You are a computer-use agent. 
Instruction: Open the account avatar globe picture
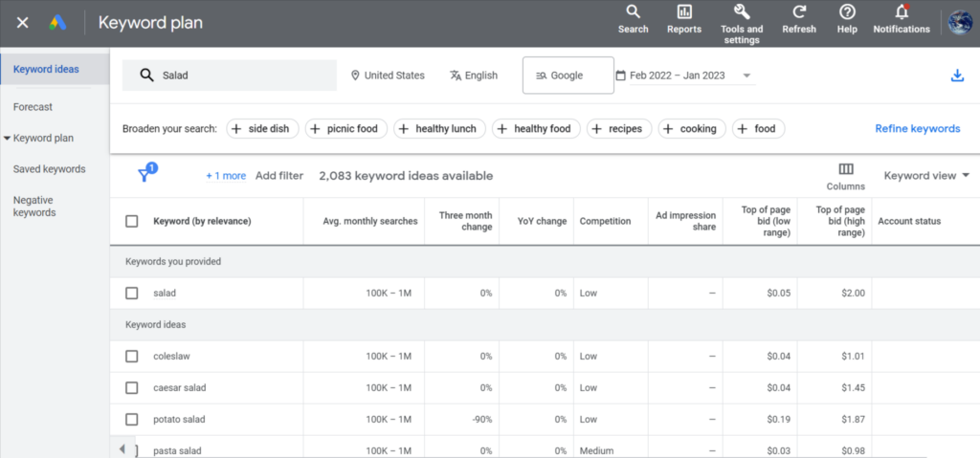click(960, 23)
